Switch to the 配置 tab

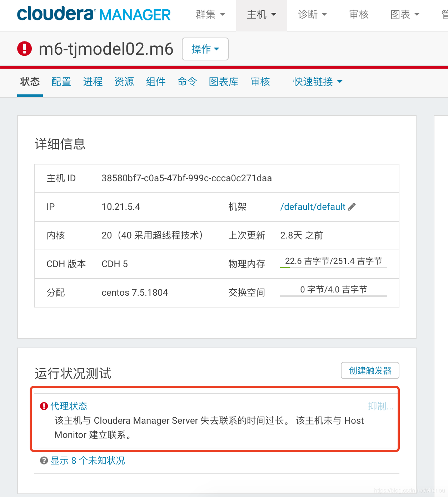[x=61, y=82]
